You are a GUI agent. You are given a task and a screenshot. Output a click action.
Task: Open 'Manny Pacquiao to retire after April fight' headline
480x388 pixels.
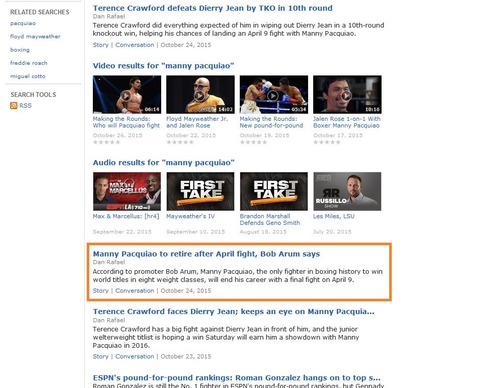(206, 254)
